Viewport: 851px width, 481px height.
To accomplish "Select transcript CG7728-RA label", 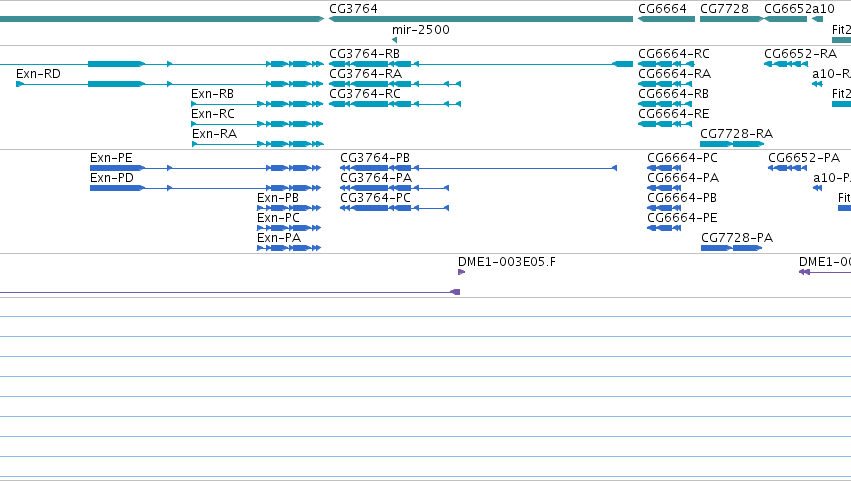I will click(x=736, y=134).
